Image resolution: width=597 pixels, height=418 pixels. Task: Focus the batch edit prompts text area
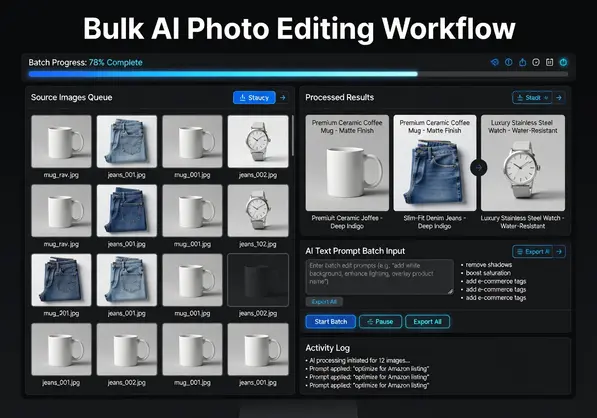(x=380, y=277)
